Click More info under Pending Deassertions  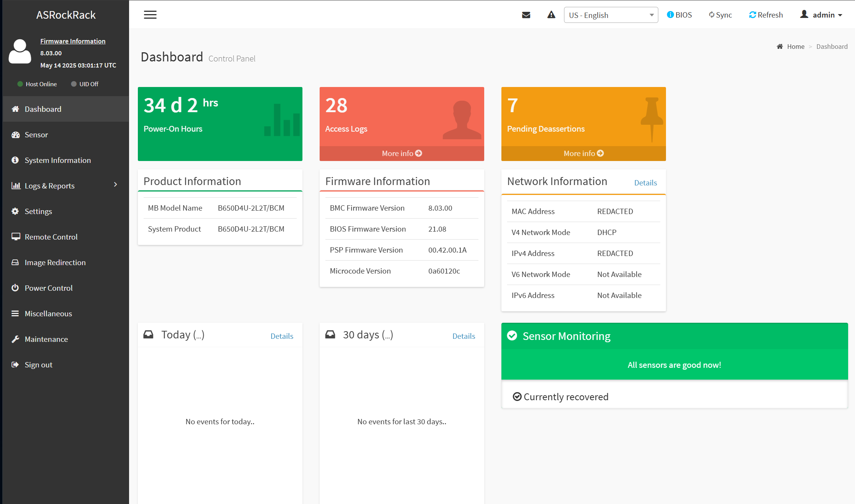(583, 153)
